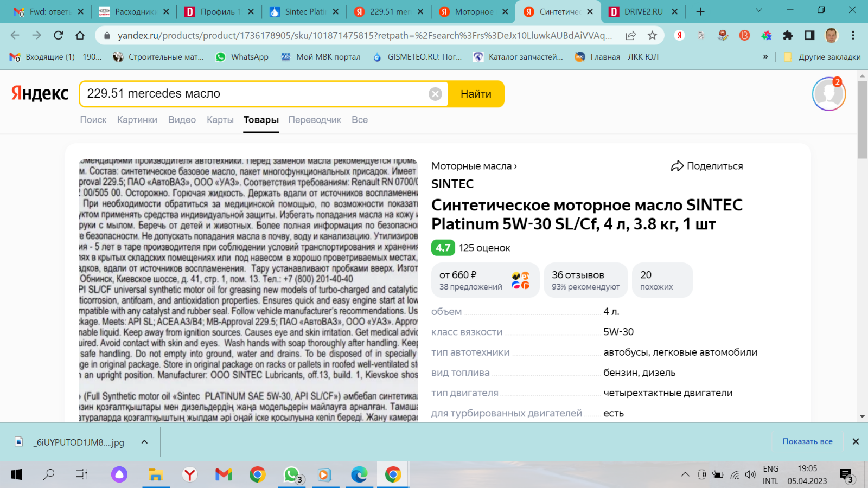Open Gmail app on taskbar
Viewport: 868px width, 488px height.
(x=224, y=474)
